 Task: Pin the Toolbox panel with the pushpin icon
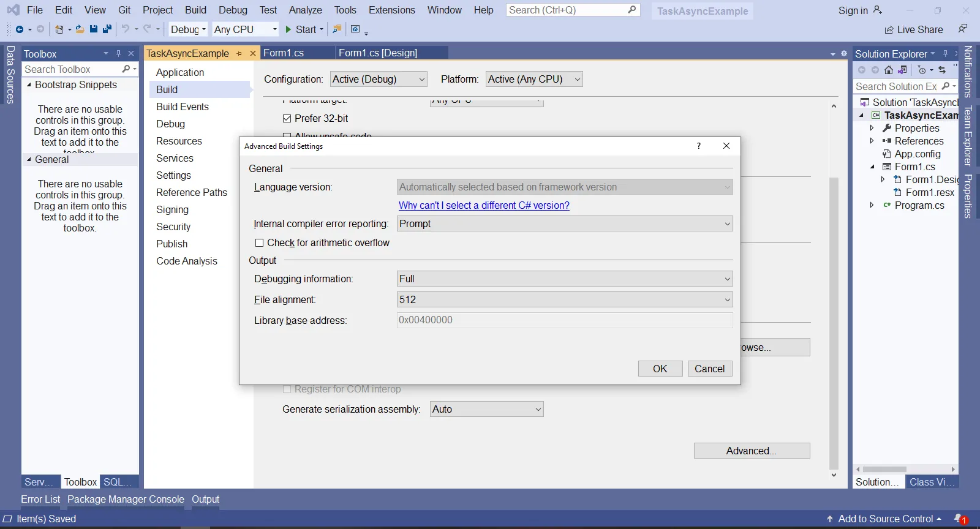pyautogui.click(x=118, y=53)
